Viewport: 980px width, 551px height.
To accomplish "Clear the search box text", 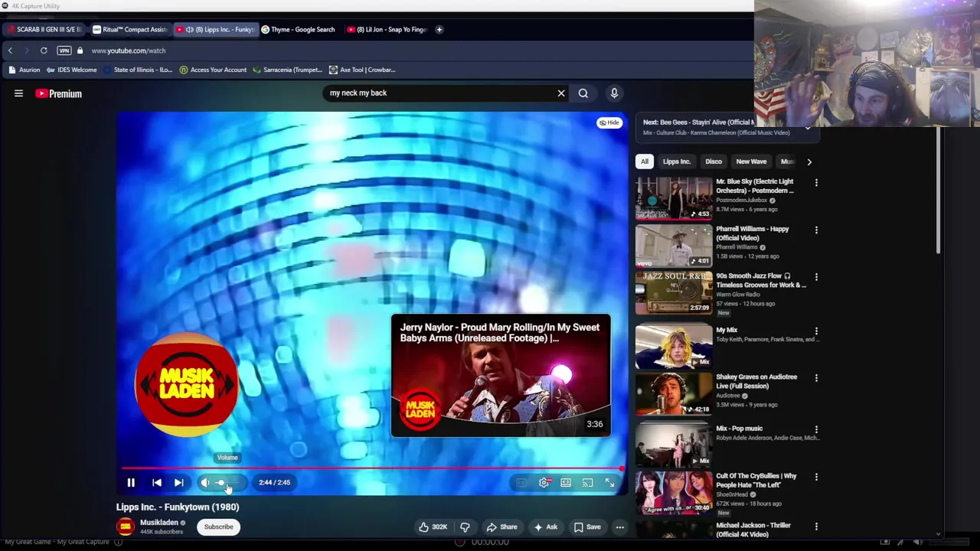I will pyautogui.click(x=561, y=93).
